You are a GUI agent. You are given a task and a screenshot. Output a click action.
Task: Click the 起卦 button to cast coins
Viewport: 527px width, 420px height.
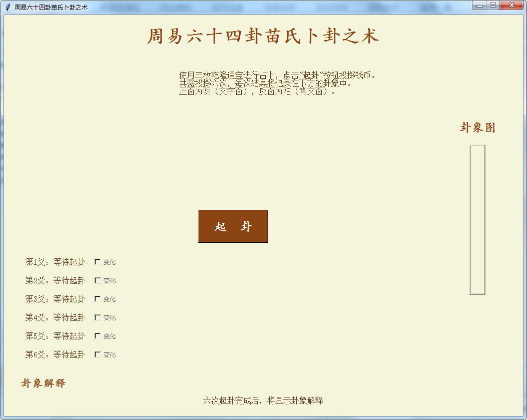pos(233,226)
